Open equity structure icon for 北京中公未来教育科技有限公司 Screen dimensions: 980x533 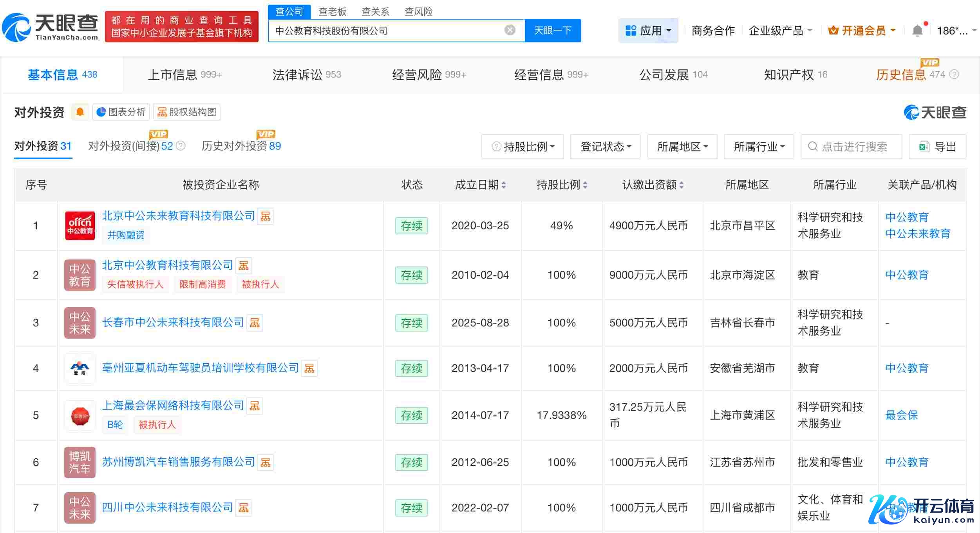266,216
